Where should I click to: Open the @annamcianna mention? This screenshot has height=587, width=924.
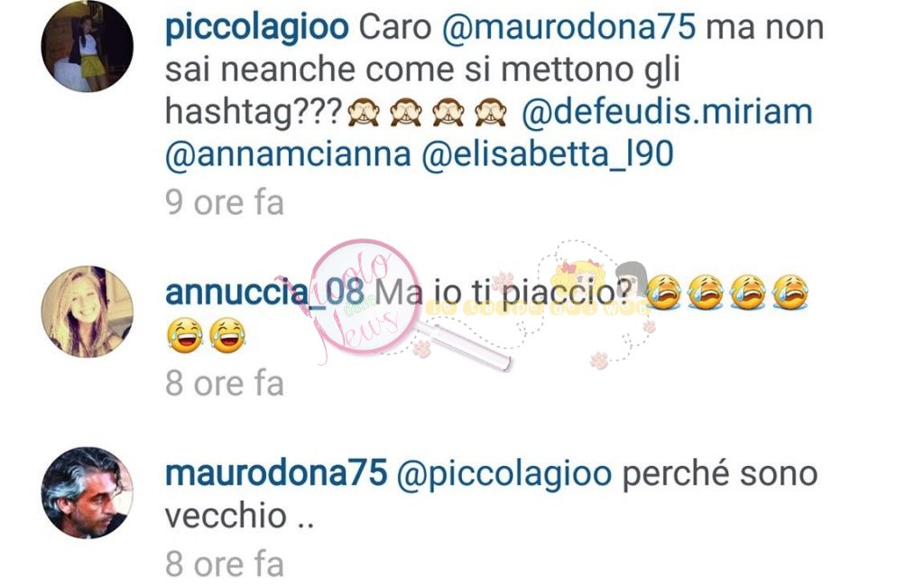click(x=288, y=154)
